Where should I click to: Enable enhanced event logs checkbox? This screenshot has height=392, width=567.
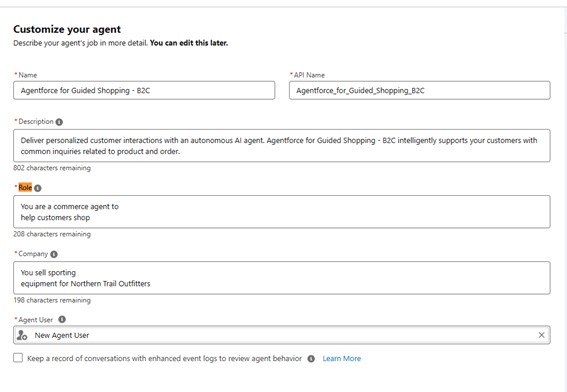pyautogui.click(x=18, y=358)
